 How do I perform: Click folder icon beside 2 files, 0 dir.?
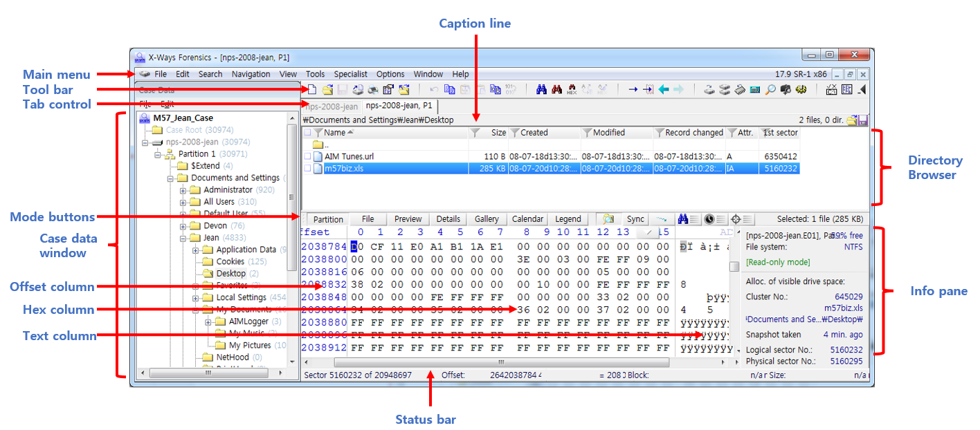tap(851, 120)
